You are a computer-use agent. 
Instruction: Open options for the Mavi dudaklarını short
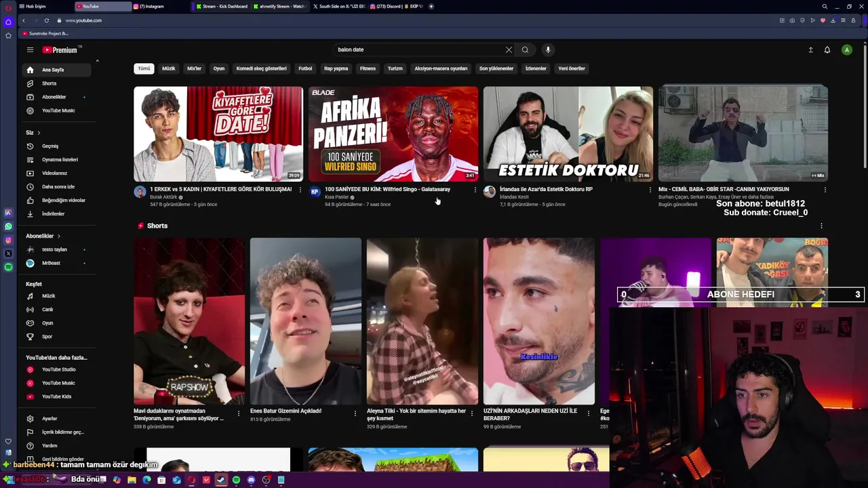[238, 413]
